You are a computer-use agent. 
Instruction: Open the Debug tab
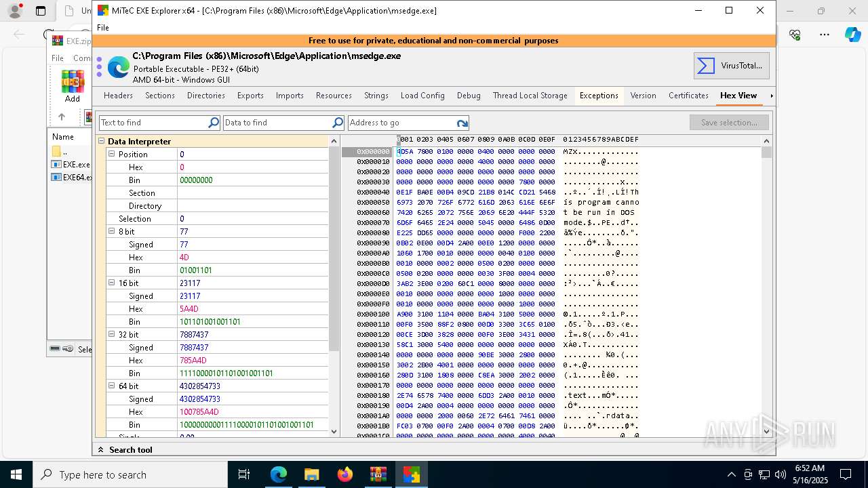click(469, 96)
